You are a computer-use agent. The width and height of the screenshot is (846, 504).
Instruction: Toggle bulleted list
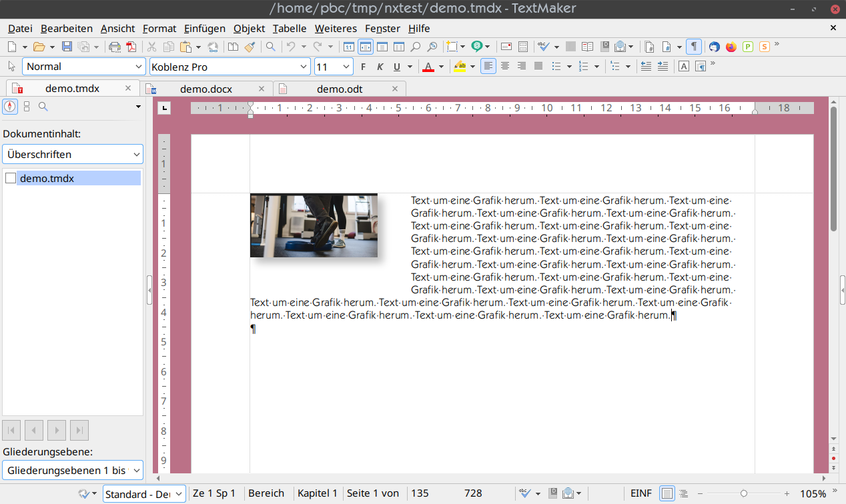(x=556, y=66)
